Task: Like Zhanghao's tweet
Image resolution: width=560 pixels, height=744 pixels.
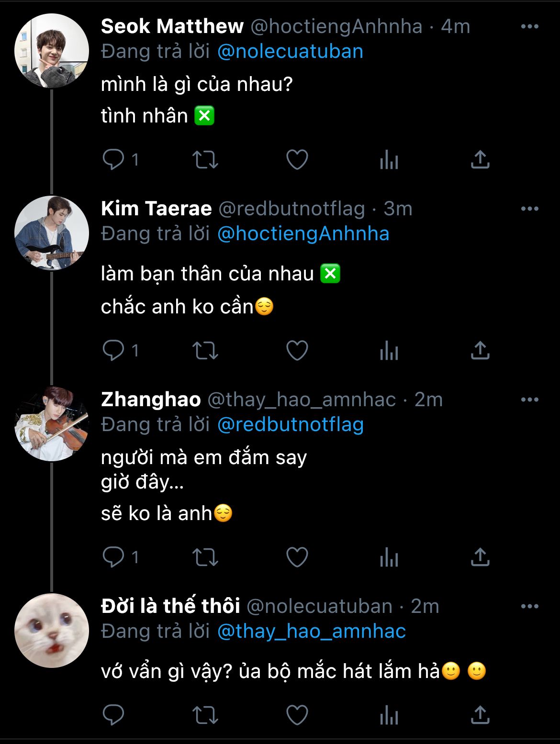Action: pos(297,557)
